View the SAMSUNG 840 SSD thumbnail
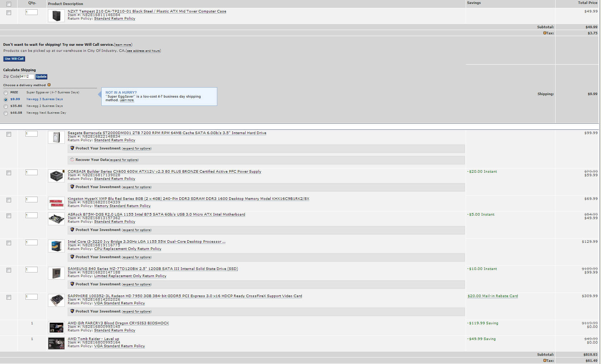601x364 pixels. coord(56,273)
